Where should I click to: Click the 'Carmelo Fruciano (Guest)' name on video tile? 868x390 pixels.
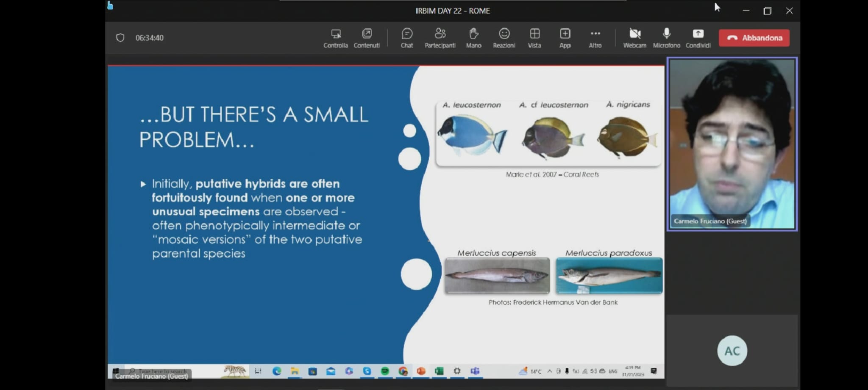pos(710,221)
